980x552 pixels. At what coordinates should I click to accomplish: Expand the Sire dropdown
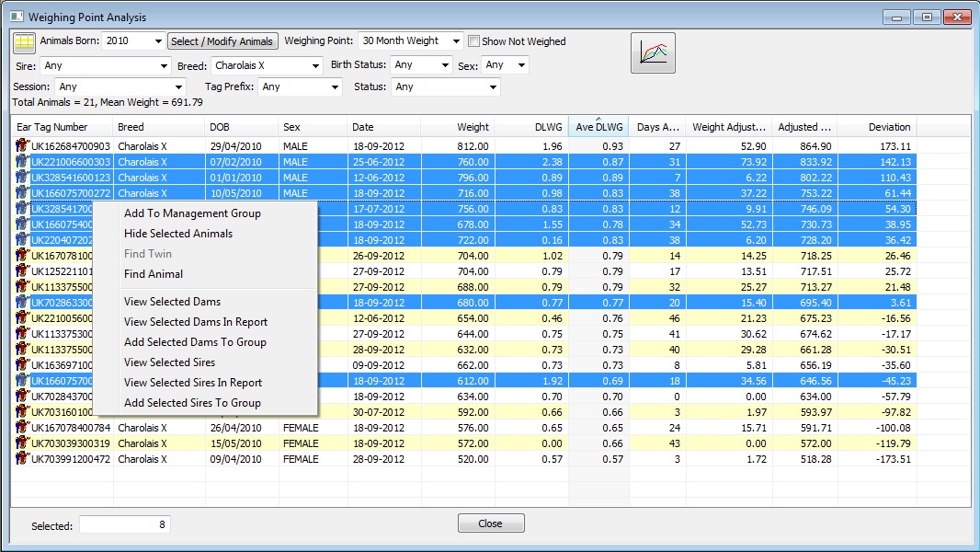164,65
